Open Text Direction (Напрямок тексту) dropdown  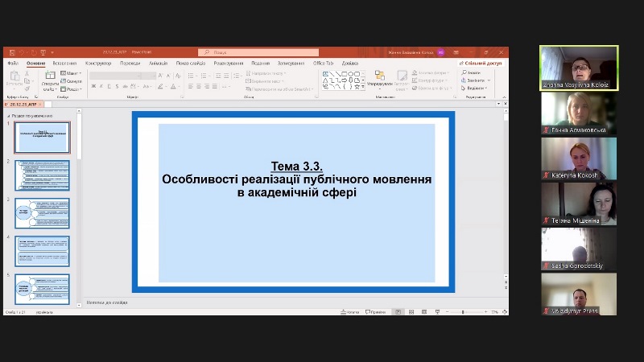coord(266,73)
